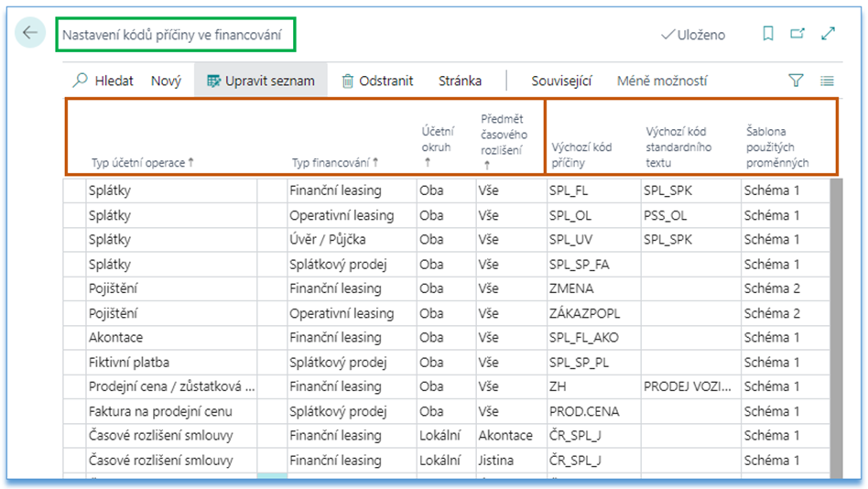The width and height of the screenshot is (868, 489).
Task: Sort by Typ financování column header
Action: (335, 163)
